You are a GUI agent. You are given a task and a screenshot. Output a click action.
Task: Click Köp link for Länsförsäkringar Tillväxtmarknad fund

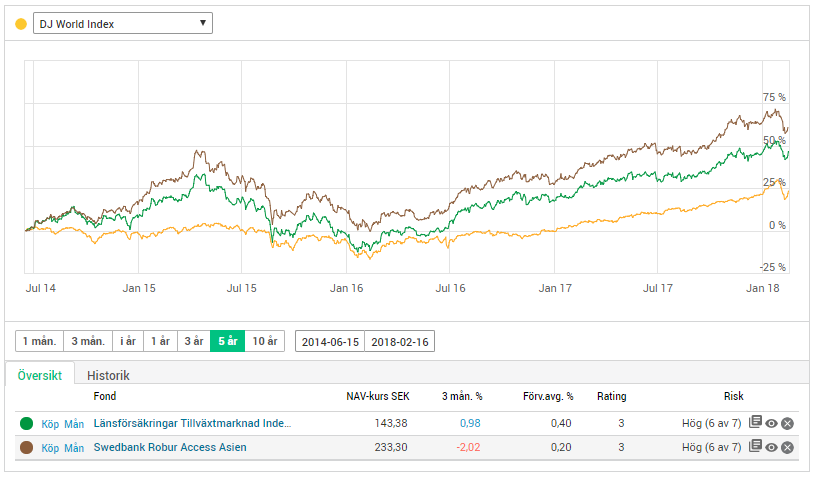[51, 423]
